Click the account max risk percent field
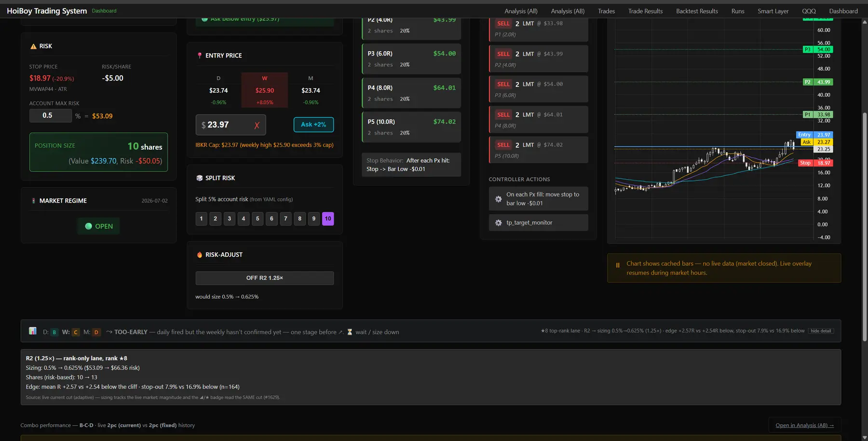The width and height of the screenshot is (868, 441). tap(51, 116)
